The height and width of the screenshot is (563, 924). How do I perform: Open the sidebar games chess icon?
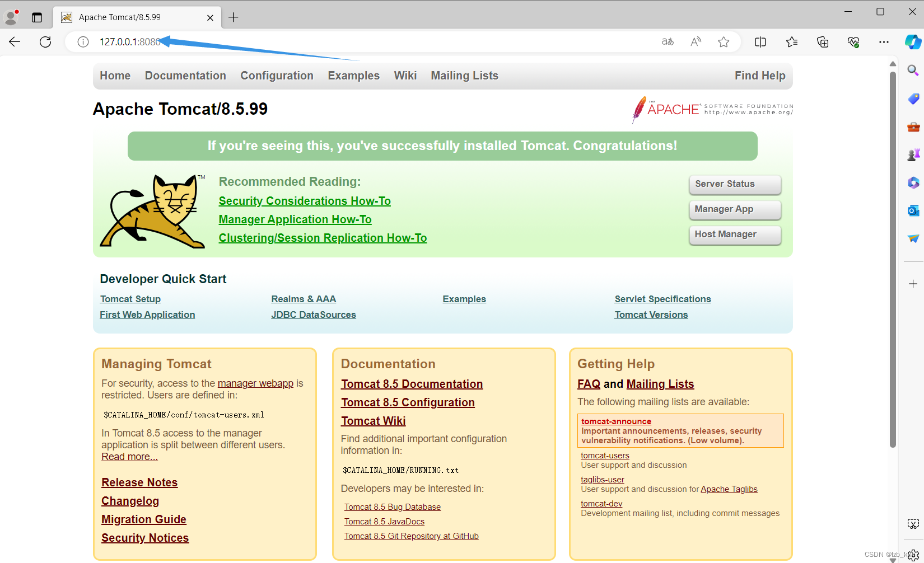[x=913, y=154]
